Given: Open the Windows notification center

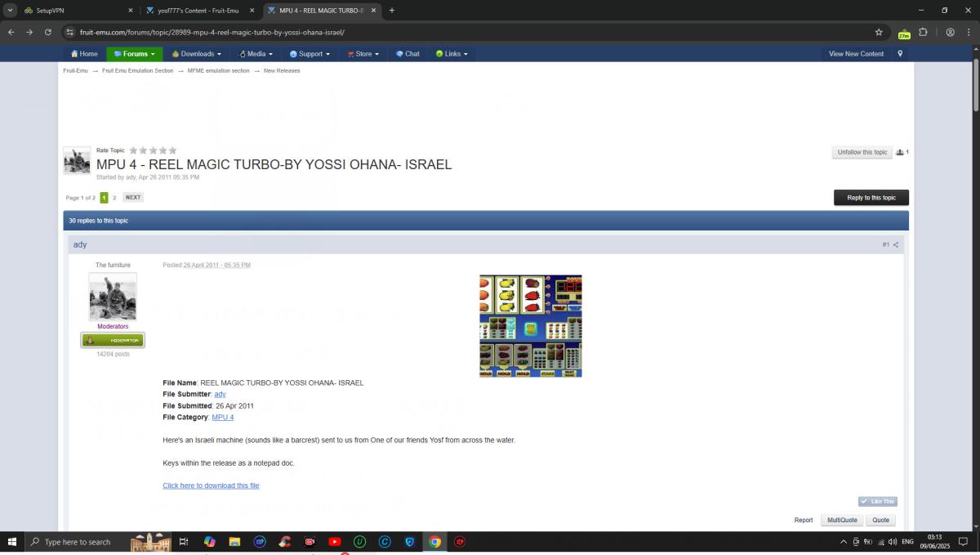Looking at the screenshot, I should 963,541.
